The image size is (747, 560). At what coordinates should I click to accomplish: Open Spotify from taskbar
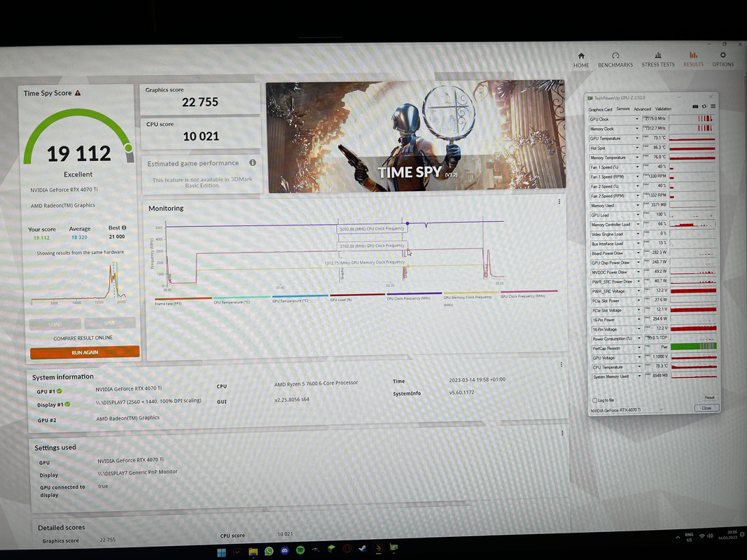pyautogui.click(x=300, y=550)
